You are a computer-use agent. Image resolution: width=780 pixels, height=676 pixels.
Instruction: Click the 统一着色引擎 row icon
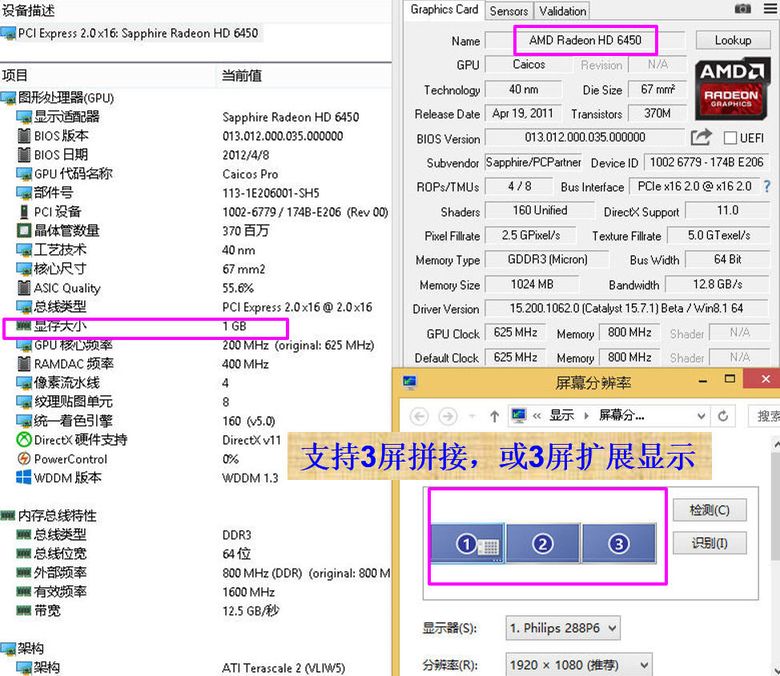[x=24, y=421]
